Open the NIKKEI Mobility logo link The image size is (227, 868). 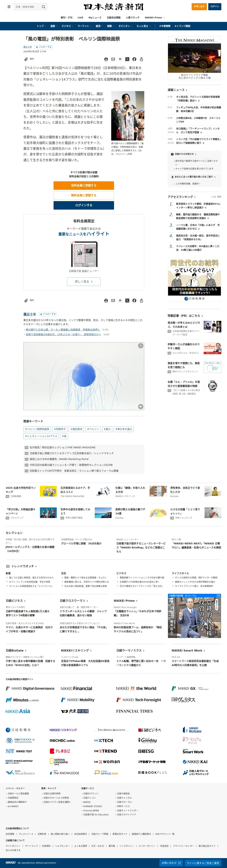pos(78,700)
